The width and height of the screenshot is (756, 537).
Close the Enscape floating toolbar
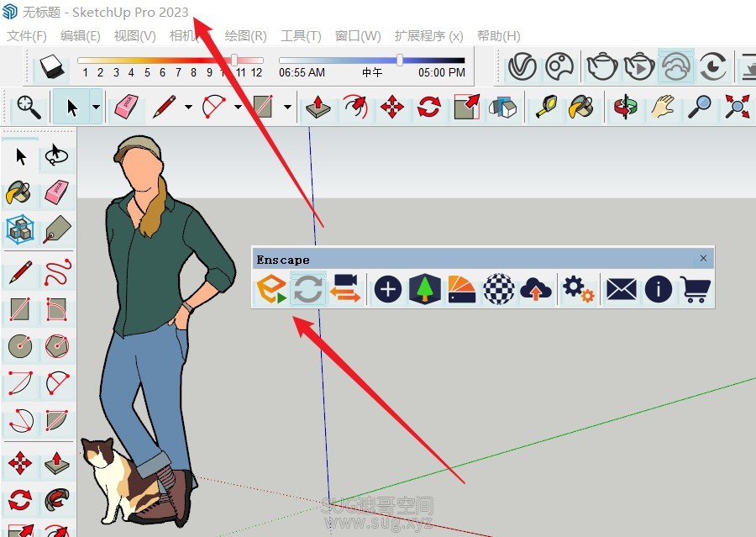click(703, 258)
